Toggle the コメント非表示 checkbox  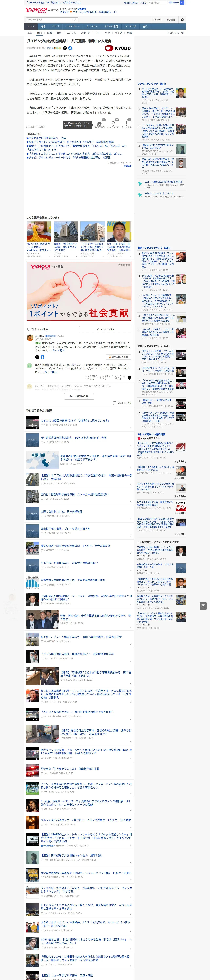coord(115,403)
